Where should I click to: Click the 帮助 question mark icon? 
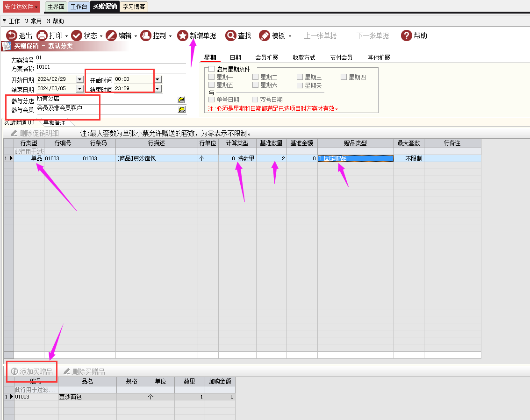[406, 36]
